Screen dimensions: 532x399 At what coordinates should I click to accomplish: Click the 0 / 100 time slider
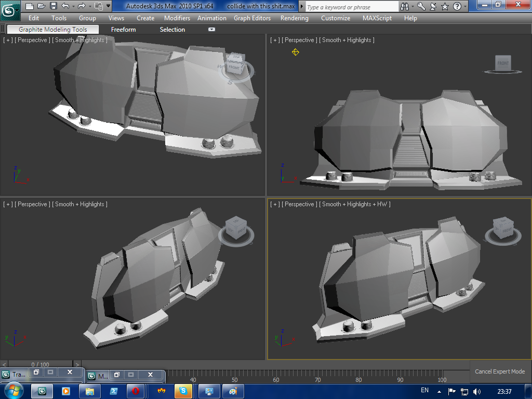pos(40,365)
